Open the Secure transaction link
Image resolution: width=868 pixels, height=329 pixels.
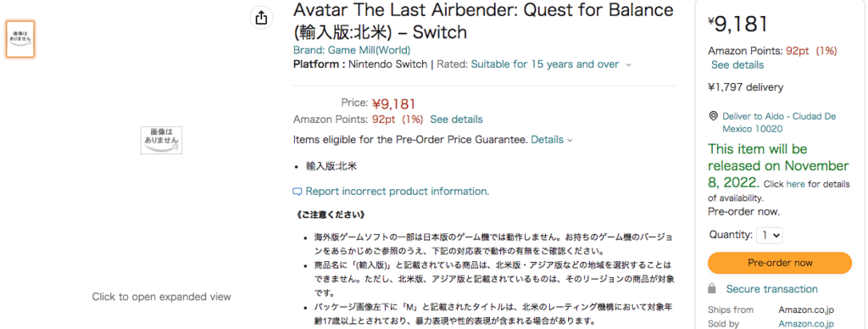pyautogui.click(x=771, y=289)
